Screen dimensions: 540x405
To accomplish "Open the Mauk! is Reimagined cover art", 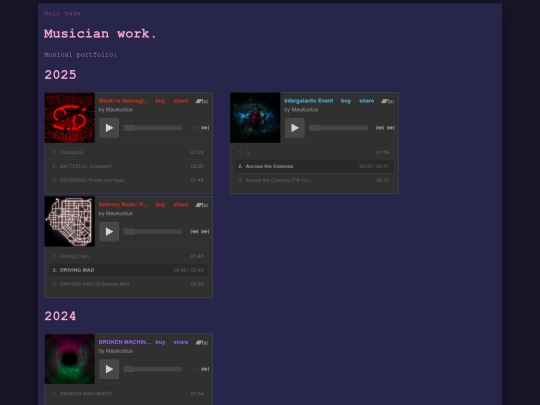I will click(70, 118).
